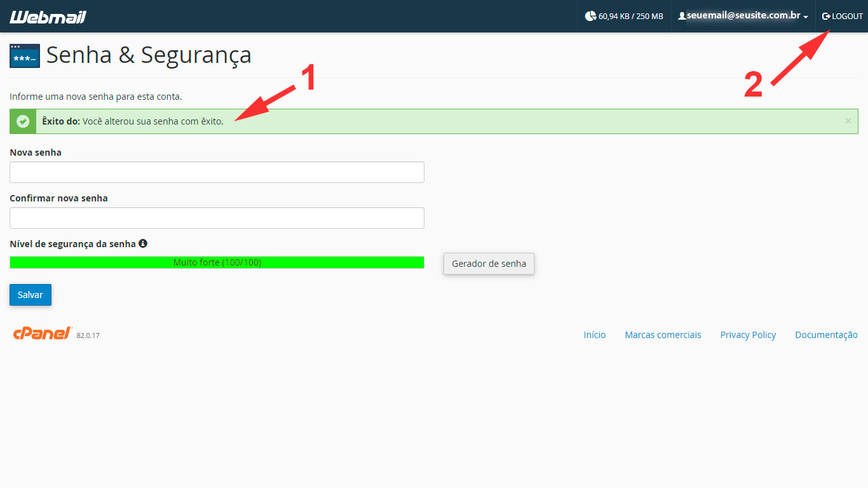
Task: Click the Nova senha input field
Action: pos(217,172)
